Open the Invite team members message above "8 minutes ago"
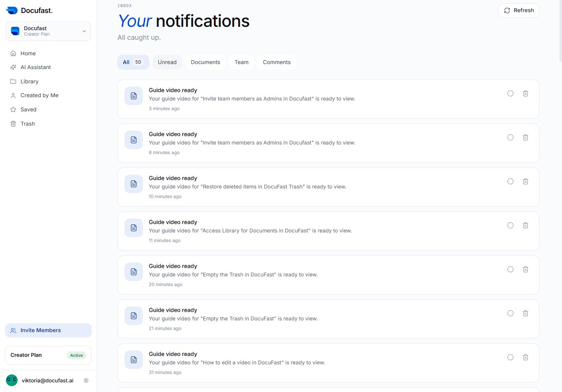562x392 pixels. tap(252, 143)
